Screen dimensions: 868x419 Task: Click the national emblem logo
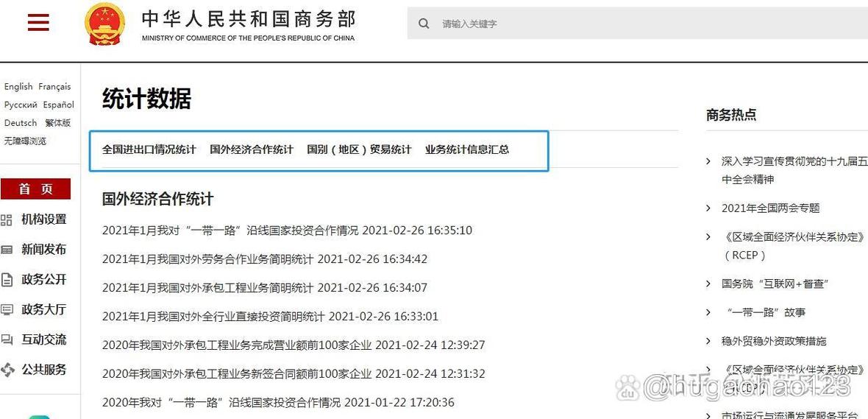[104, 24]
